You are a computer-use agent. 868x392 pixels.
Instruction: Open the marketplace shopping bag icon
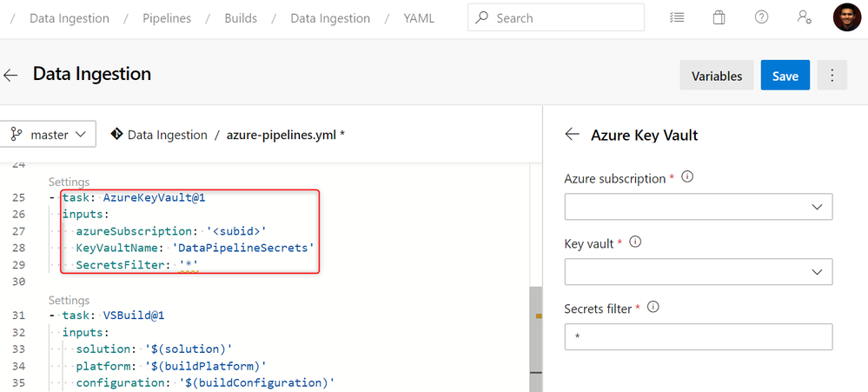tap(719, 17)
